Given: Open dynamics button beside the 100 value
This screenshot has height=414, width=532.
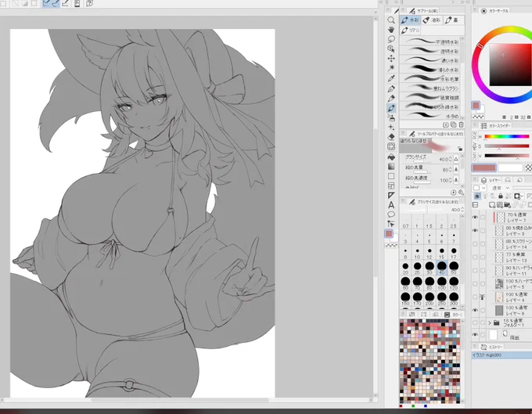Looking at the screenshot, I should 456,179.
